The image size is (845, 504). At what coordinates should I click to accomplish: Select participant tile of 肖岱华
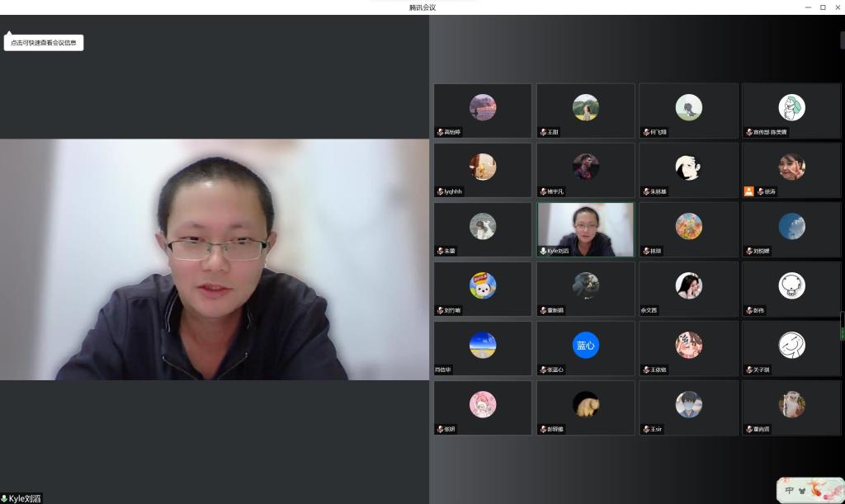483,348
